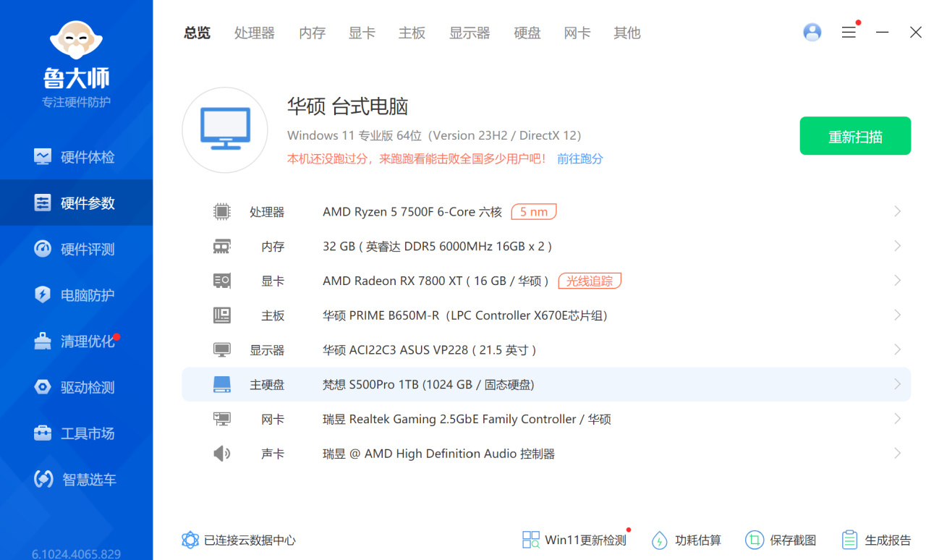Expand the 显示器 row chevron
The height and width of the screenshot is (560, 926).
(x=897, y=349)
